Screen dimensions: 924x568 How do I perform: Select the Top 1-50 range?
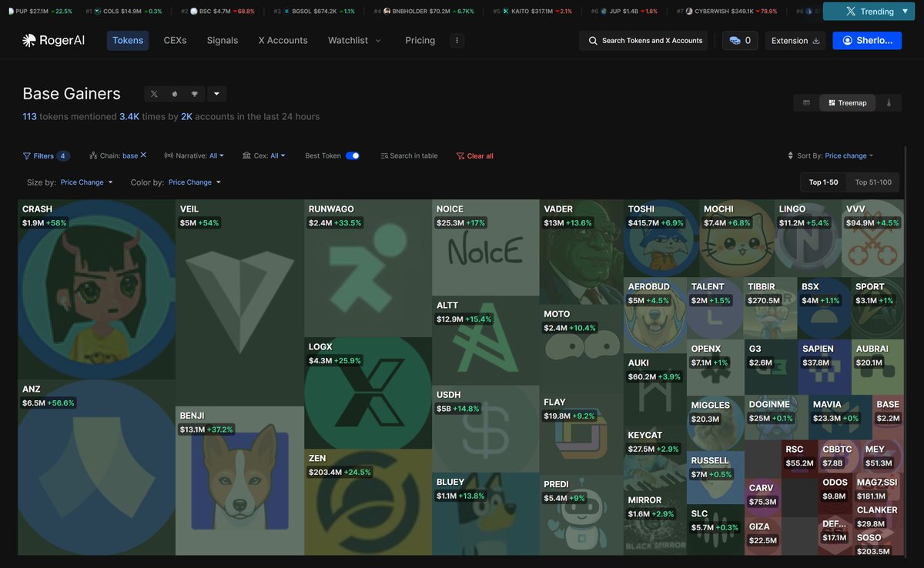824,182
